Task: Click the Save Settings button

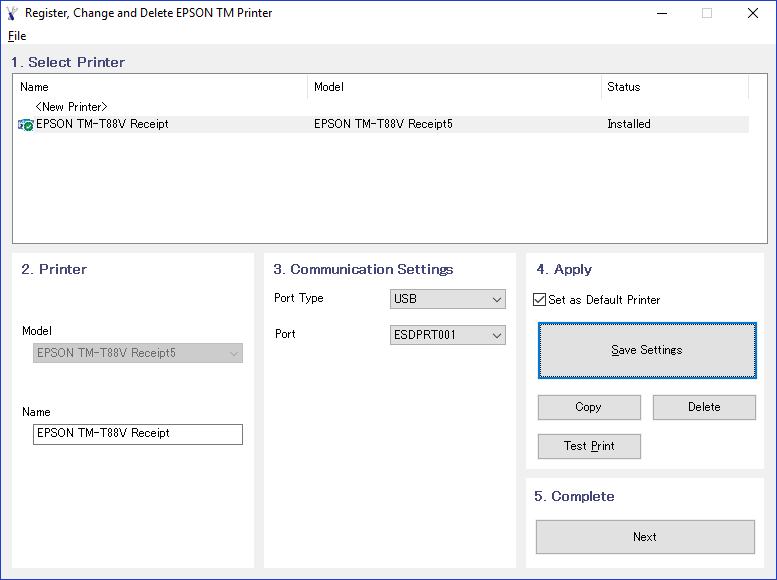Action: [x=647, y=350]
